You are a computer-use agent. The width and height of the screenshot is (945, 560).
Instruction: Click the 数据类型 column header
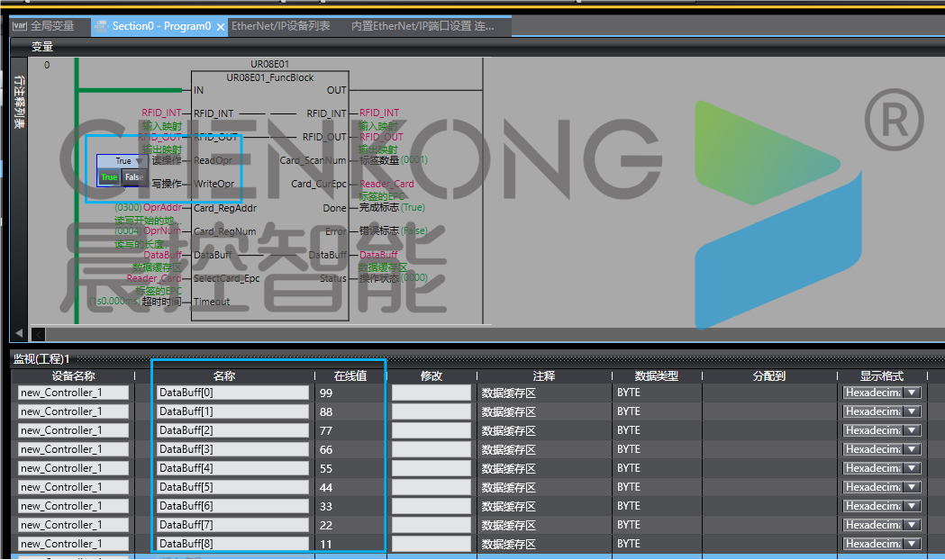tap(657, 375)
